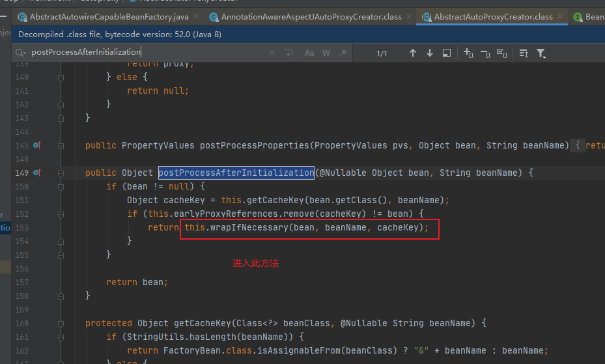Select all occurrences icon

tap(502, 53)
